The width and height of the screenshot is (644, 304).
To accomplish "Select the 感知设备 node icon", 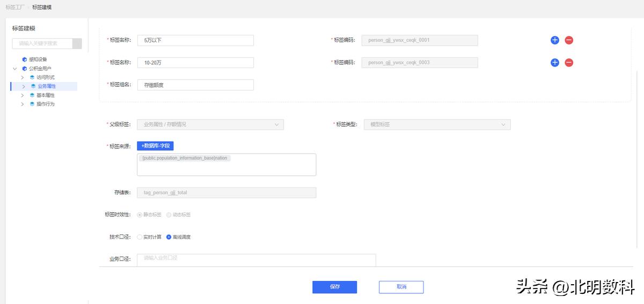I will pyautogui.click(x=24, y=60).
